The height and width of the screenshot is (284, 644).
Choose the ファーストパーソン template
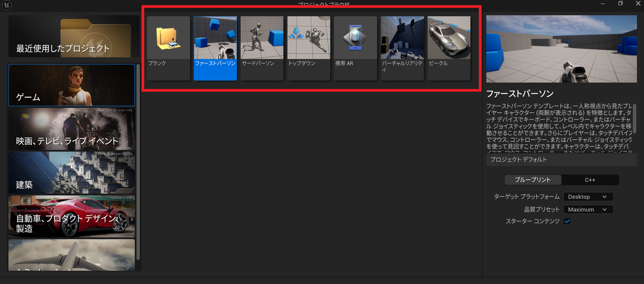pos(215,48)
